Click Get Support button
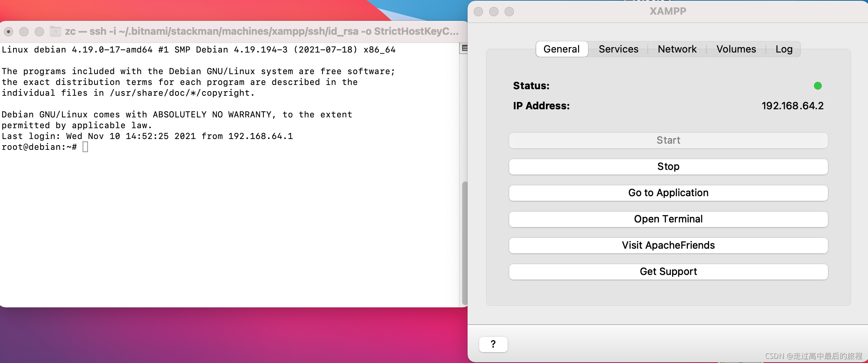Screen dimensions: 868x363 click(668, 271)
